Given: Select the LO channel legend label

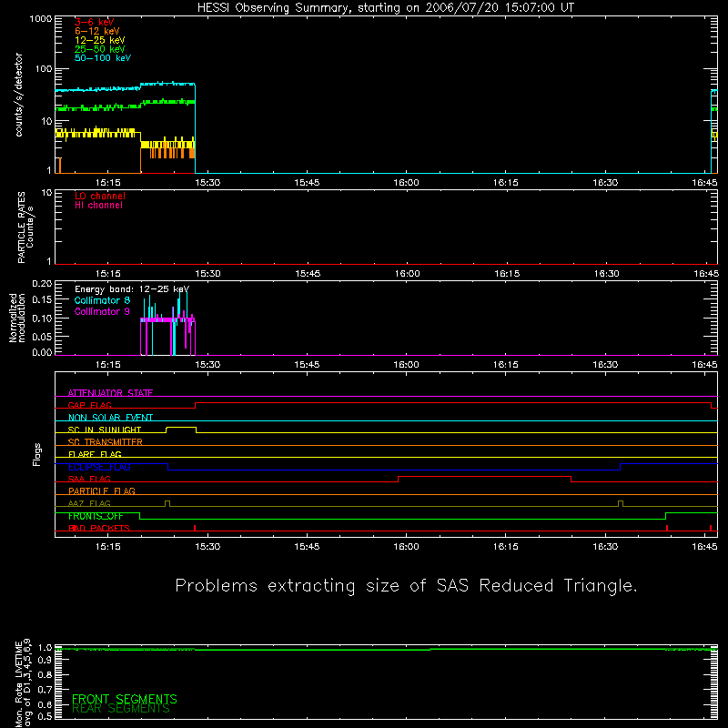Looking at the screenshot, I should (x=100, y=196).
